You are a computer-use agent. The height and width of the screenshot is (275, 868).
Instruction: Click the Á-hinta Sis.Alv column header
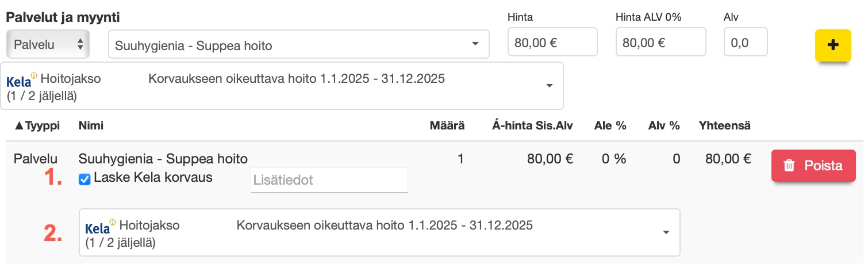coord(532,125)
